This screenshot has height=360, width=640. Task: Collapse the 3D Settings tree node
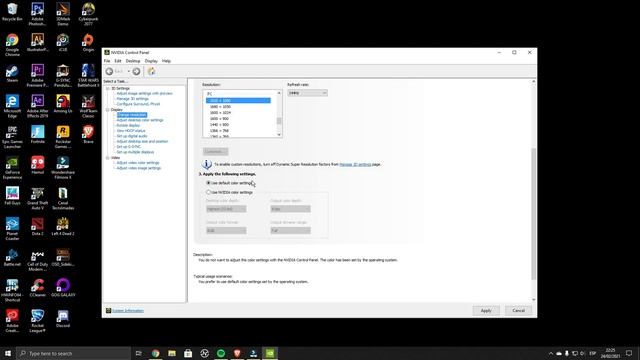pyautogui.click(x=108, y=88)
